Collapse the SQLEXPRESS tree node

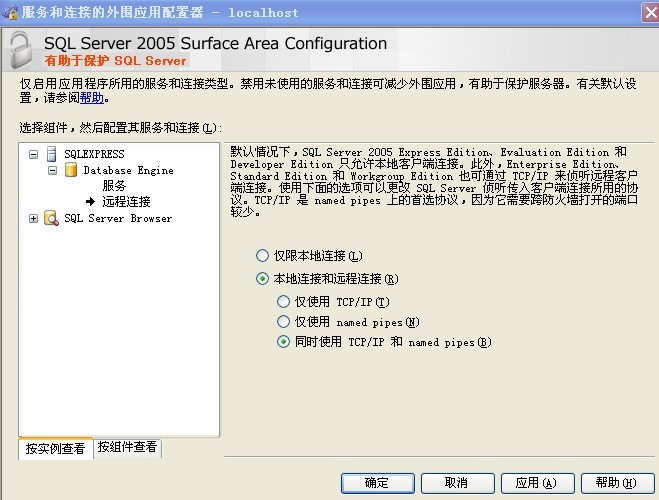tap(33, 154)
